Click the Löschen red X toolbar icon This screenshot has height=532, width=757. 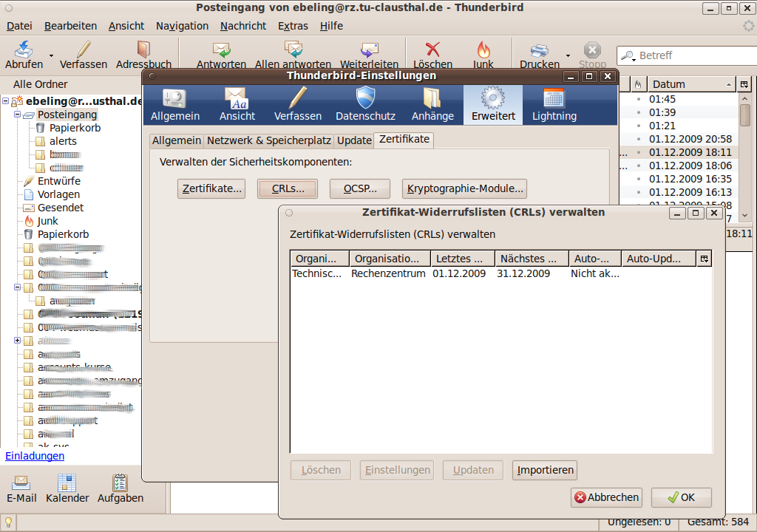[x=432, y=50]
